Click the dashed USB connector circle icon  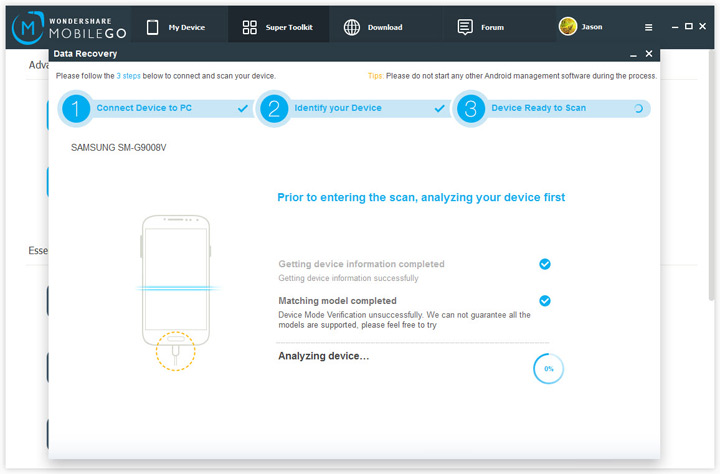[x=175, y=351]
